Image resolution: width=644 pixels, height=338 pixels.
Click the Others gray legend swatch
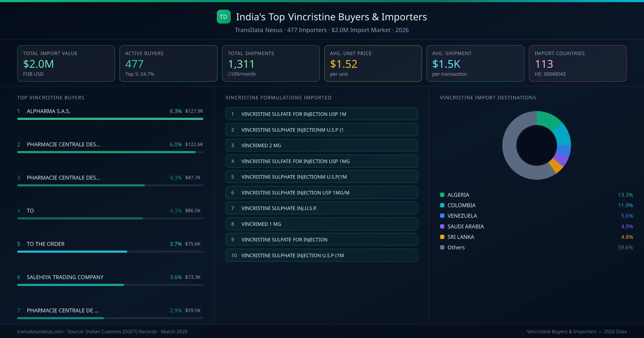[x=442, y=247]
